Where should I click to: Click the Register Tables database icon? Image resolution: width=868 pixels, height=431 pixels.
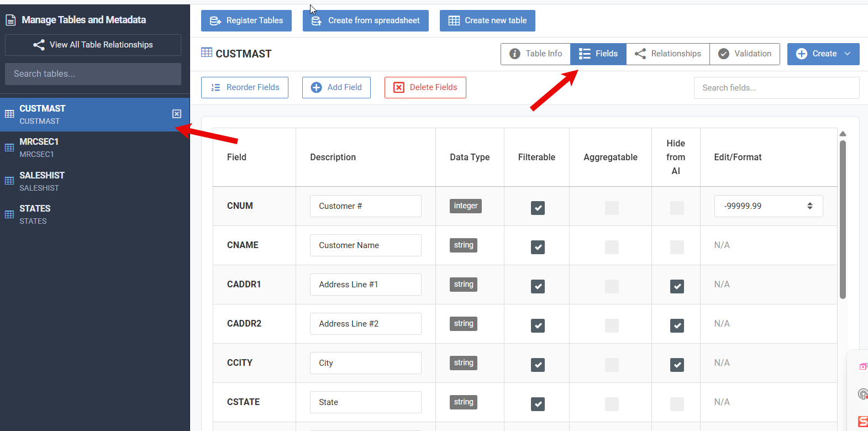click(215, 21)
